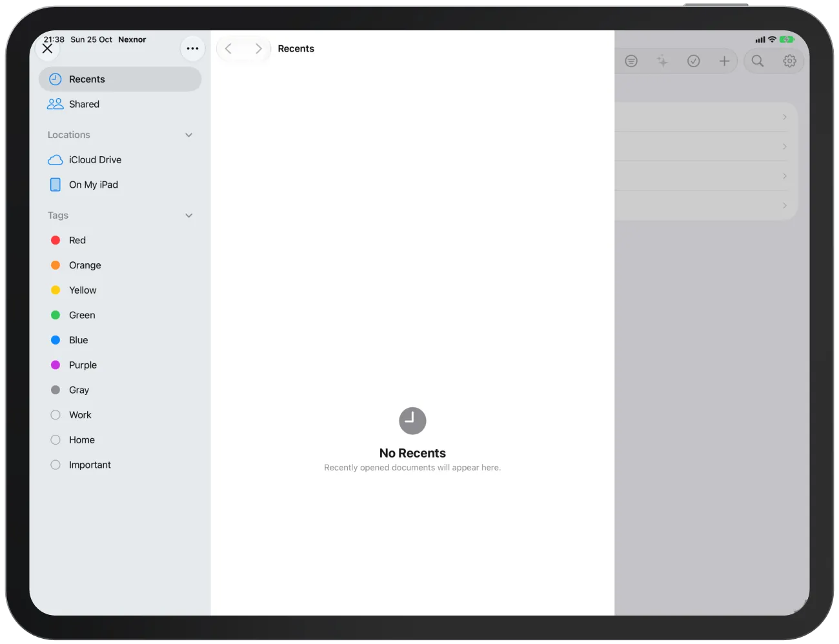Open the Shared section
The width and height of the screenshot is (839, 644).
point(120,105)
